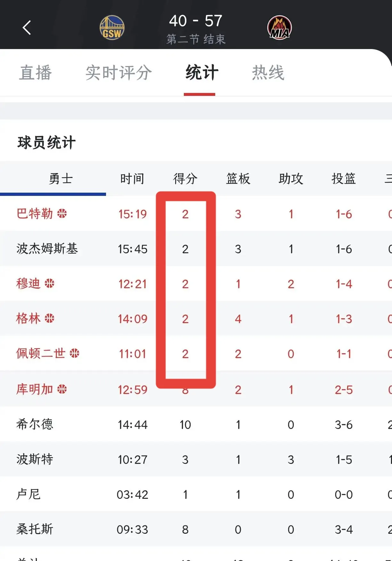392x561 pixels.
Task: Click the back arrow to exit game view
Action: point(27,27)
